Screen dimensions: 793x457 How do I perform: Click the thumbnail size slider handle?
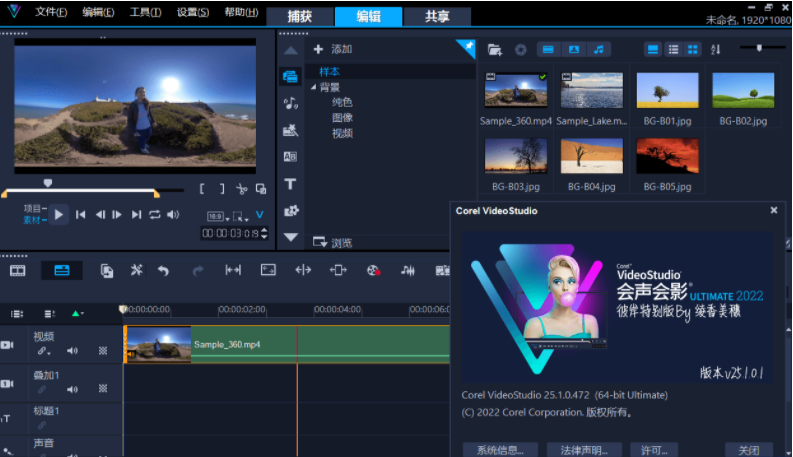759,48
